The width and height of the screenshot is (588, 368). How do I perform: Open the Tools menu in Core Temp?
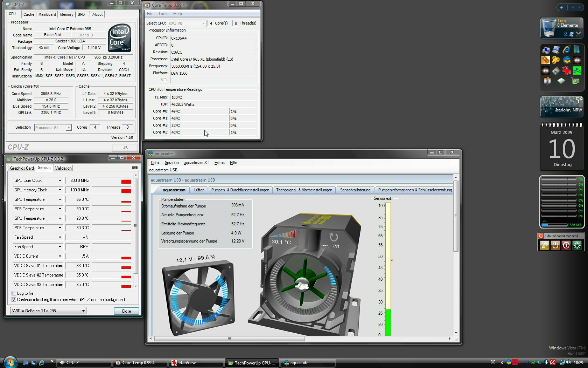[163, 14]
